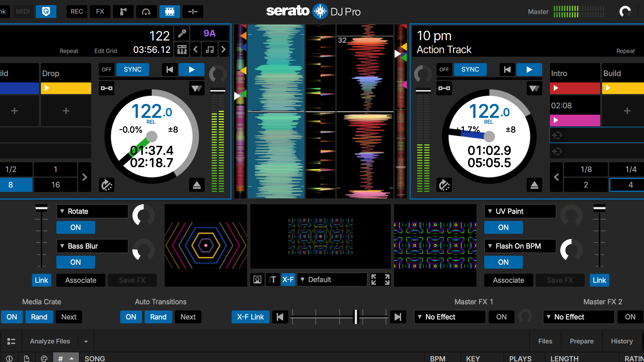
Task: Toggle the split-view icon in top toolbar
Action: [193, 12]
